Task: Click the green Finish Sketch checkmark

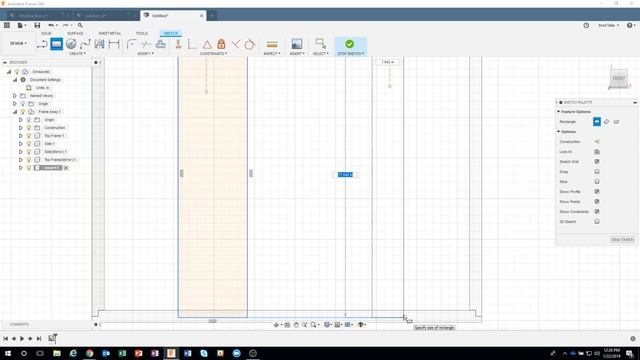Action: pos(349,44)
